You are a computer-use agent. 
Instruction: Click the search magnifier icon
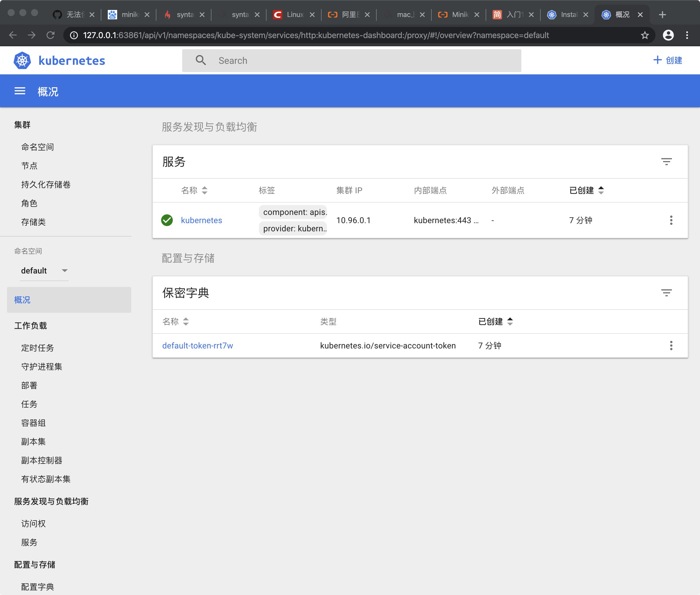201,60
